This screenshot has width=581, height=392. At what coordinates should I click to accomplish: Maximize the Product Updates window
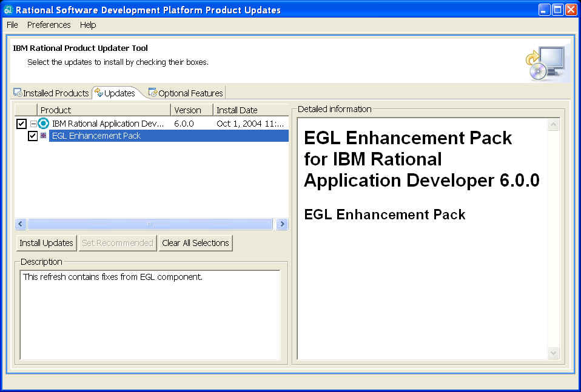coord(558,10)
